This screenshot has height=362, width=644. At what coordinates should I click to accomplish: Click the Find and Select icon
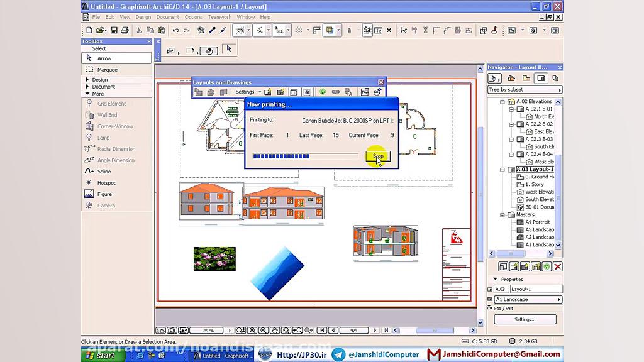click(x=201, y=30)
